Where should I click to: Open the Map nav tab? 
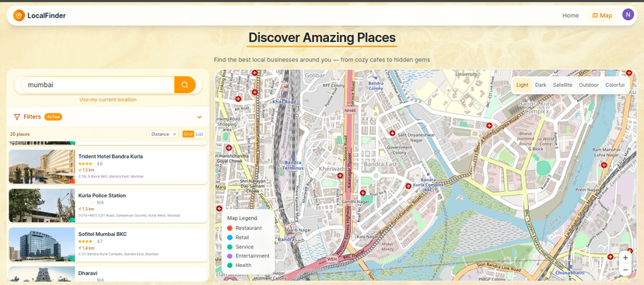(602, 16)
